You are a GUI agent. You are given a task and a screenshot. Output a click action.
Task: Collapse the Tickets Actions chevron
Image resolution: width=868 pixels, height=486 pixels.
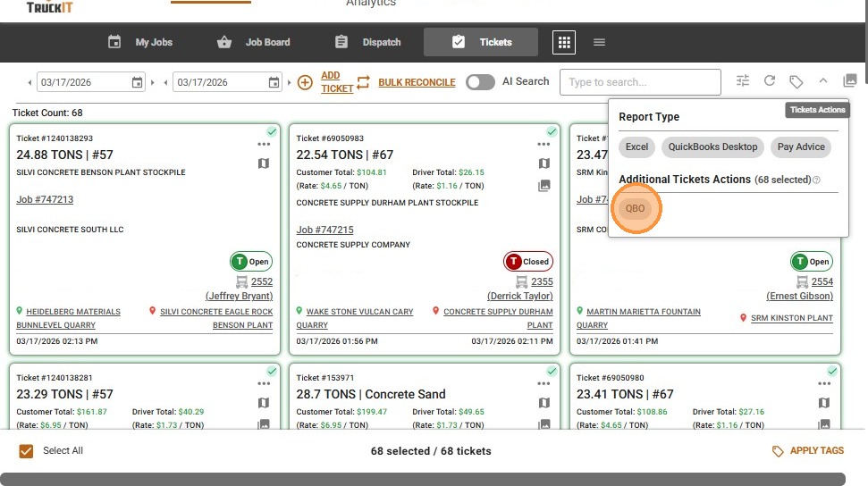point(823,80)
